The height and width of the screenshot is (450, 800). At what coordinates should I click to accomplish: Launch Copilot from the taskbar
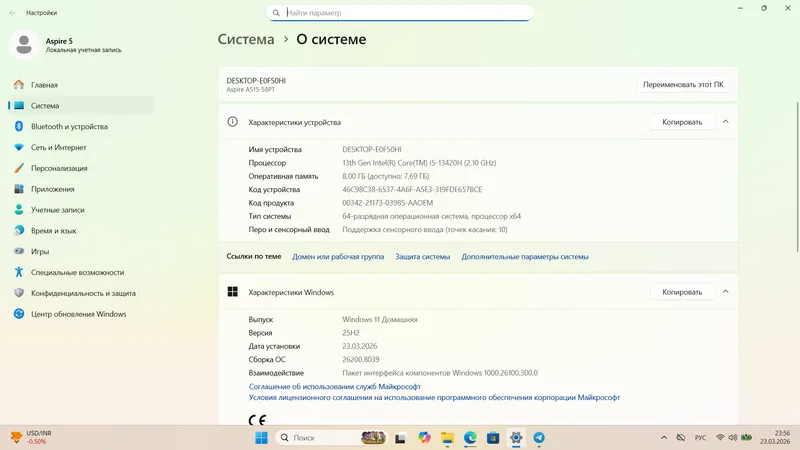tap(424, 438)
